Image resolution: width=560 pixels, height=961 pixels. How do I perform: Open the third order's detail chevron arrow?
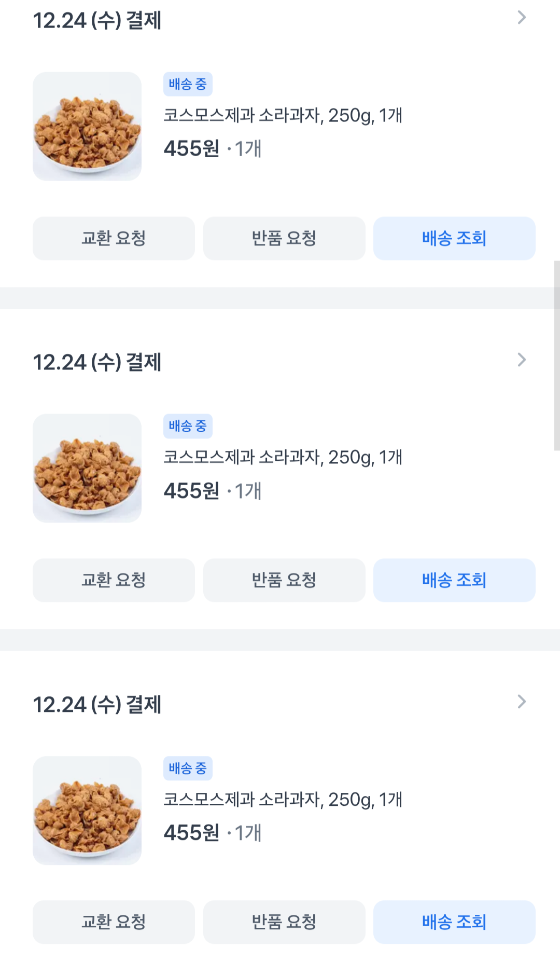coord(522,702)
